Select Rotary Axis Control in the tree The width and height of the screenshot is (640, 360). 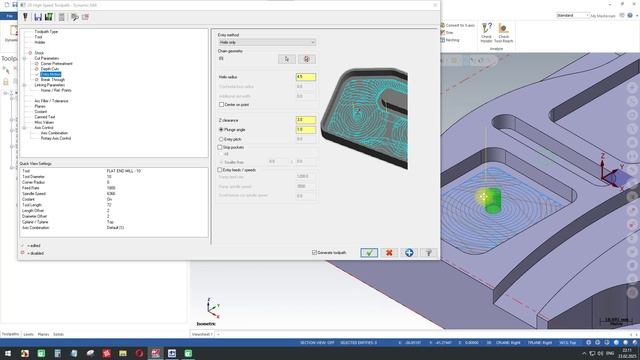click(56, 138)
